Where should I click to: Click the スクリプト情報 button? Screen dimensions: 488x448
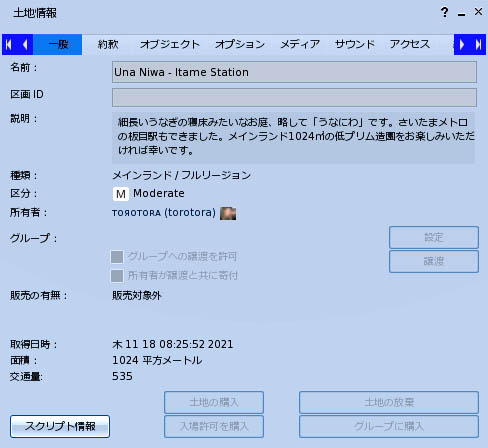coord(60,426)
